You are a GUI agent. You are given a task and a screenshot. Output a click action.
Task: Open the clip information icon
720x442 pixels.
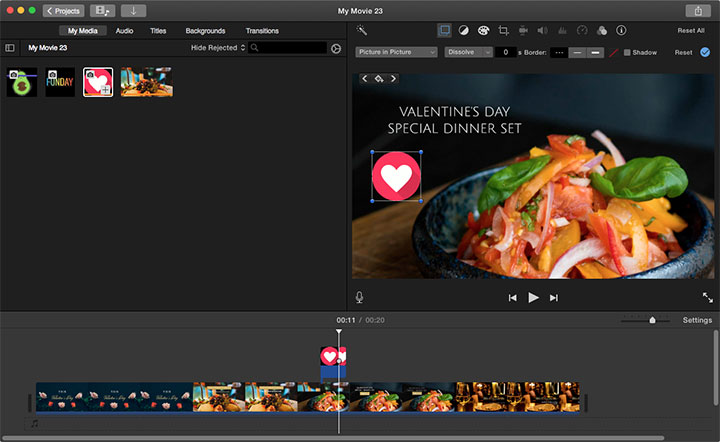tap(621, 31)
